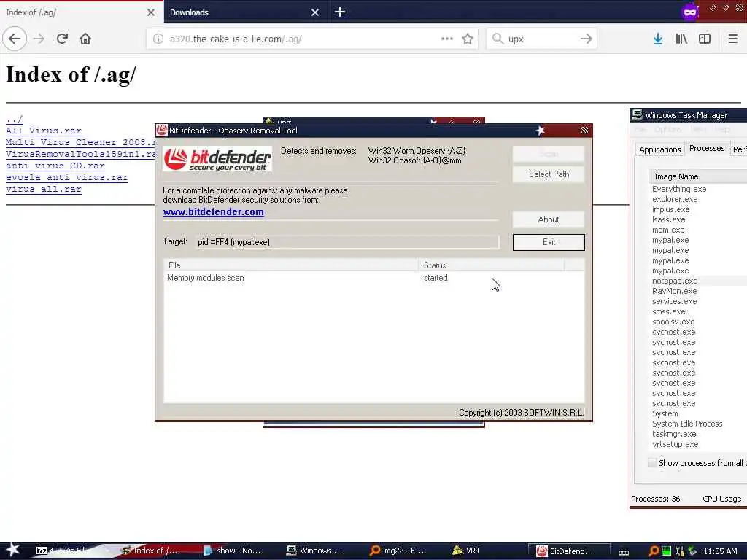The image size is (747, 560).
Task: Click the Select Path button
Action: coord(549,174)
